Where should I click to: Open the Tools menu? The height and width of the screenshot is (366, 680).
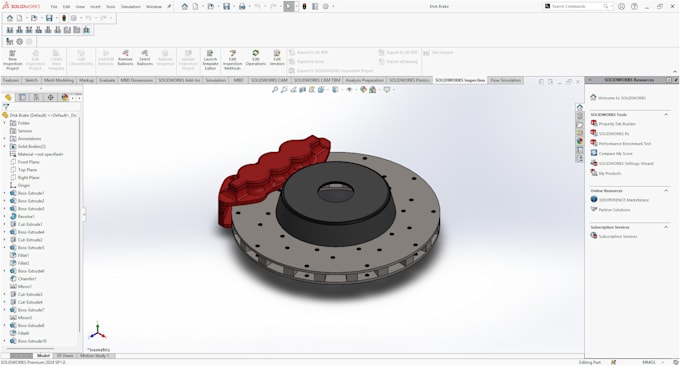click(x=111, y=7)
